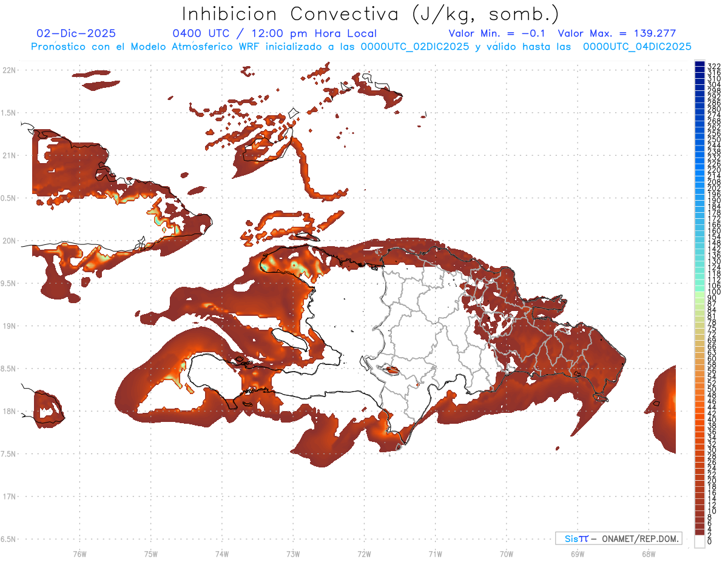Click the '22N' latitude label
This screenshot has width=728, height=562.
[x=8, y=70]
